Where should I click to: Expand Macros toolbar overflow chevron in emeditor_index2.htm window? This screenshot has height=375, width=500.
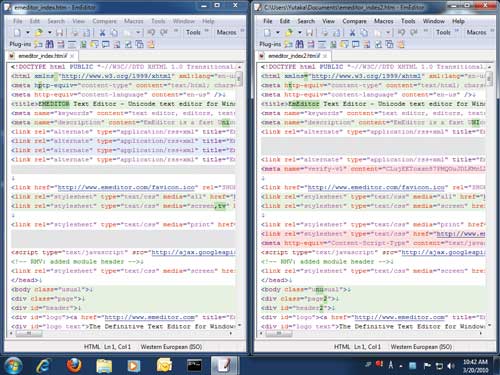click(492, 31)
